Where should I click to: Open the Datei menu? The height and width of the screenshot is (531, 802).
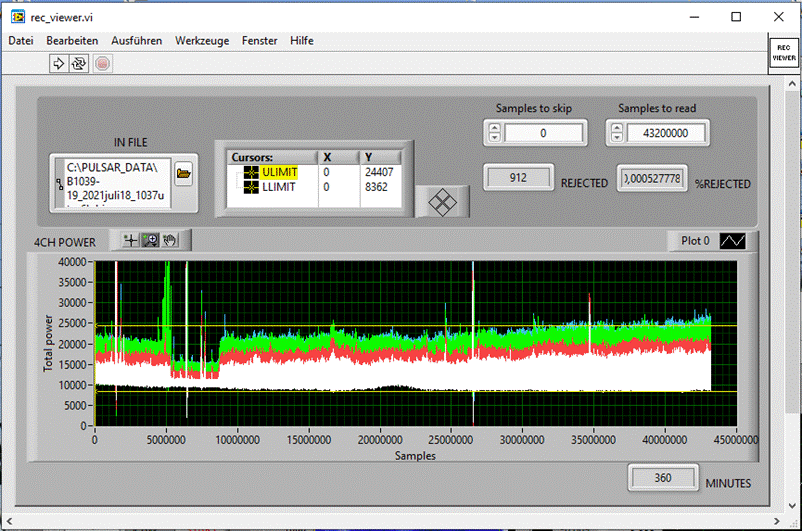click(21, 40)
